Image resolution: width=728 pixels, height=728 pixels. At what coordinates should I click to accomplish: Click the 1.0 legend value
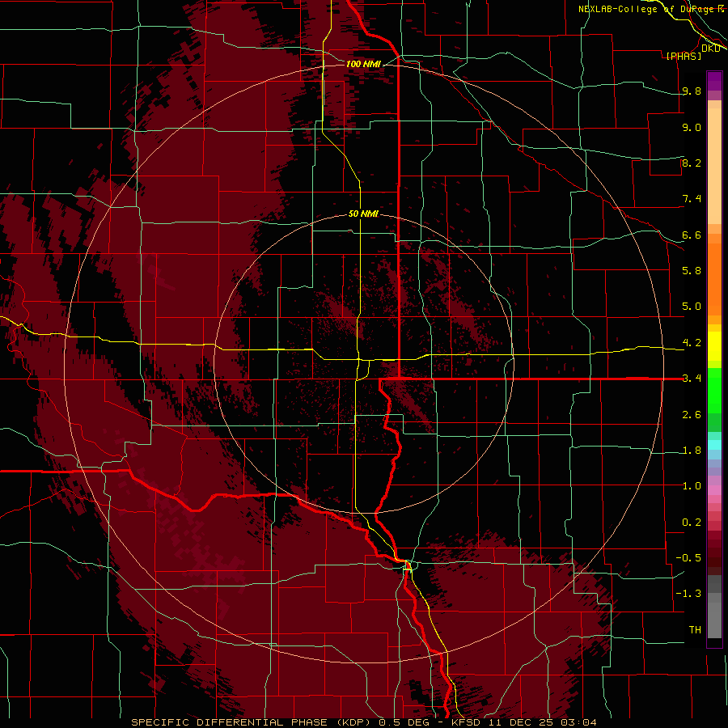pos(692,486)
